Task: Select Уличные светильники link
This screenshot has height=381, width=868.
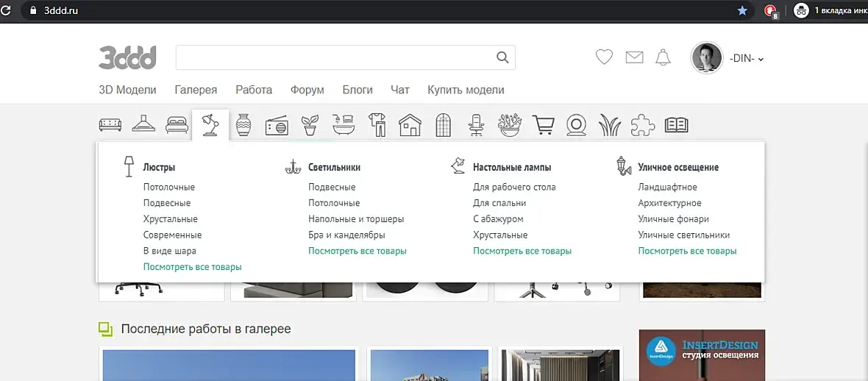Action: point(683,235)
